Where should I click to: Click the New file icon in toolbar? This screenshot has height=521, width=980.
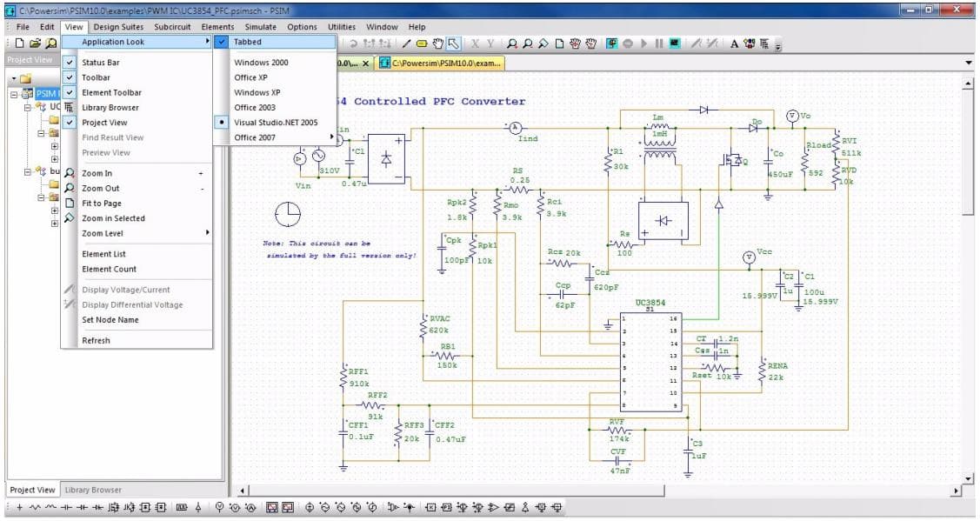(19, 43)
